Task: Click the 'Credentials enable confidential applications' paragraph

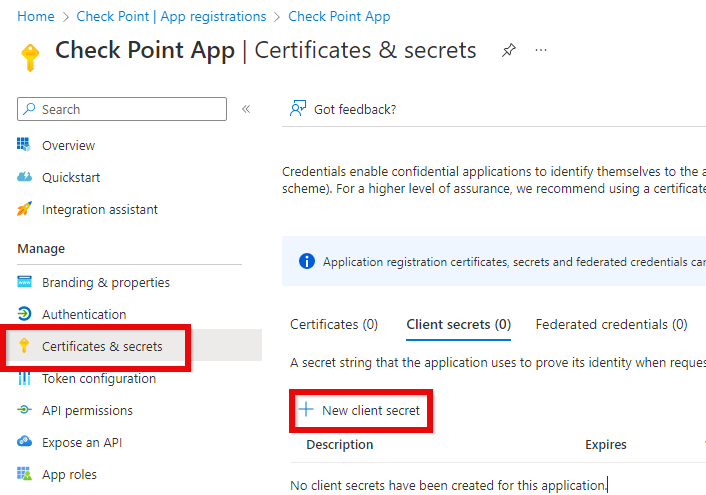Action: (x=494, y=180)
